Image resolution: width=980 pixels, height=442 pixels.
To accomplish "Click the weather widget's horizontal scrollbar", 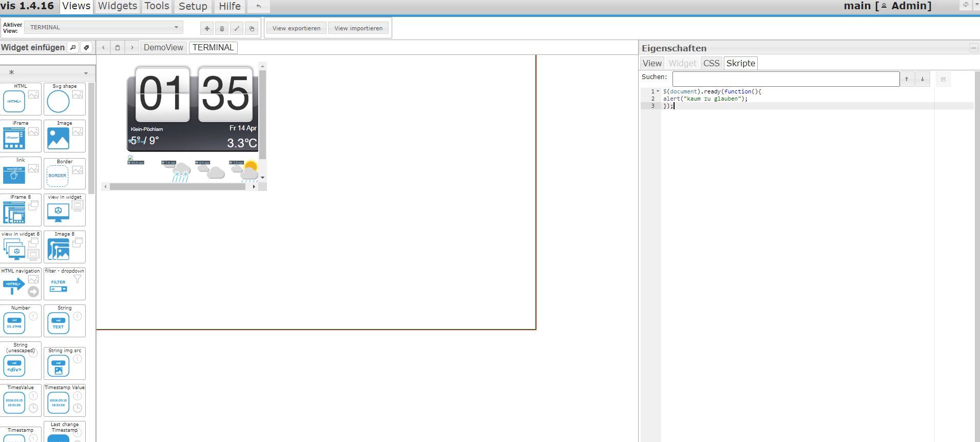I will (x=178, y=187).
